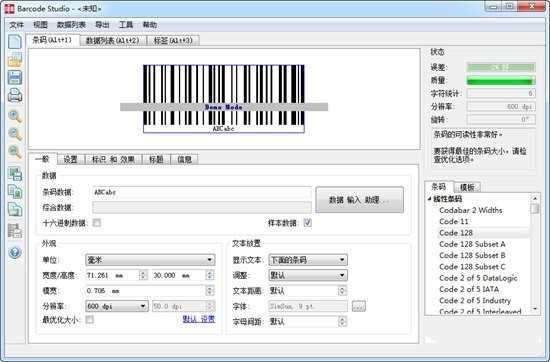Enable the 最优化大小 checkbox
The width and height of the screenshot is (550, 362).
pos(90,319)
